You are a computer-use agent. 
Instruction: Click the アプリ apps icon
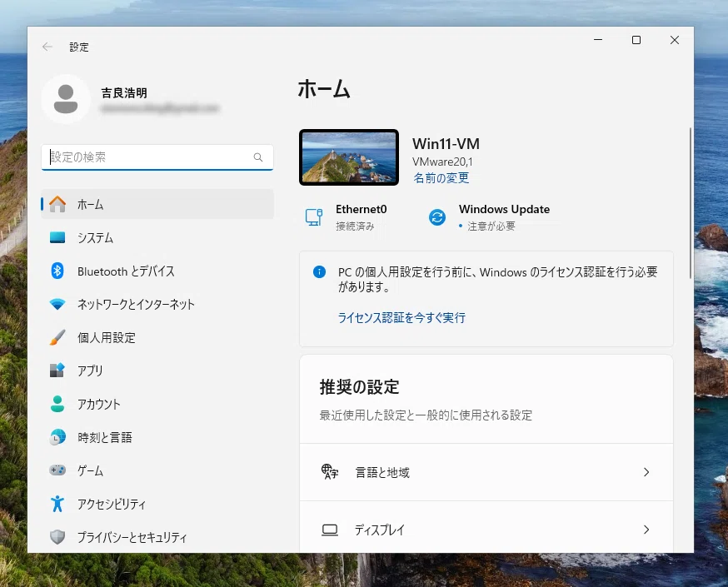tap(57, 371)
